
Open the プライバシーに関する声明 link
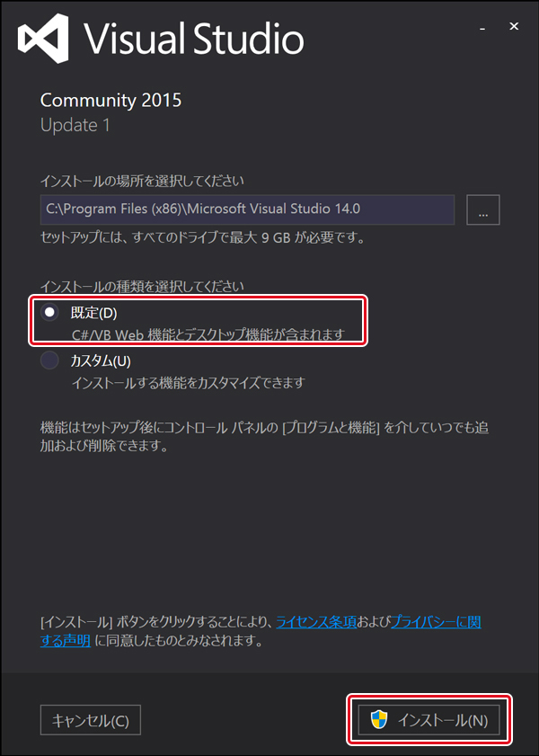(436, 622)
